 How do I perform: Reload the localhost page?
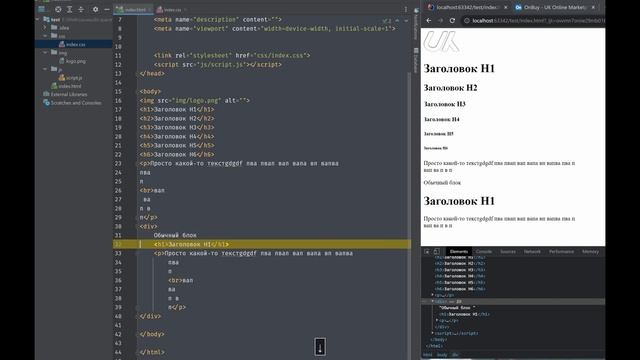[x=452, y=20]
